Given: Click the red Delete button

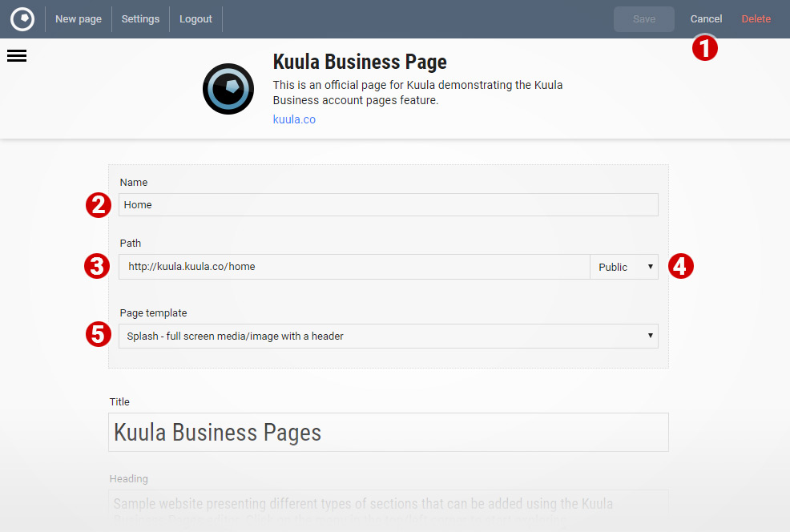Looking at the screenshot, I should point(756,19).
